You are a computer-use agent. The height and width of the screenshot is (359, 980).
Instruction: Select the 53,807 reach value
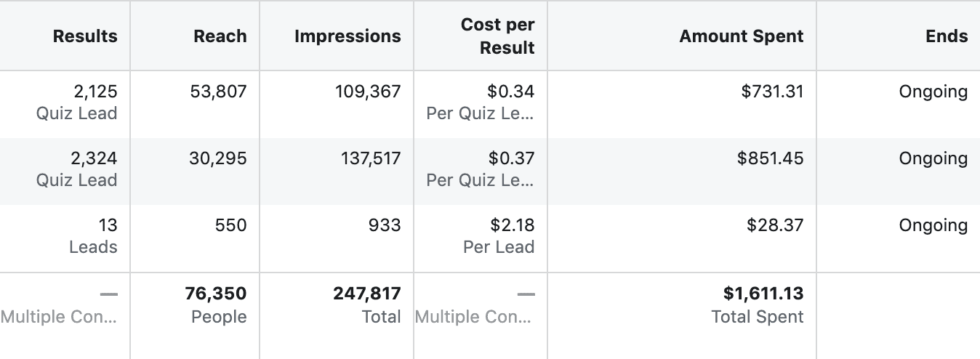click(x=218, y=92)
